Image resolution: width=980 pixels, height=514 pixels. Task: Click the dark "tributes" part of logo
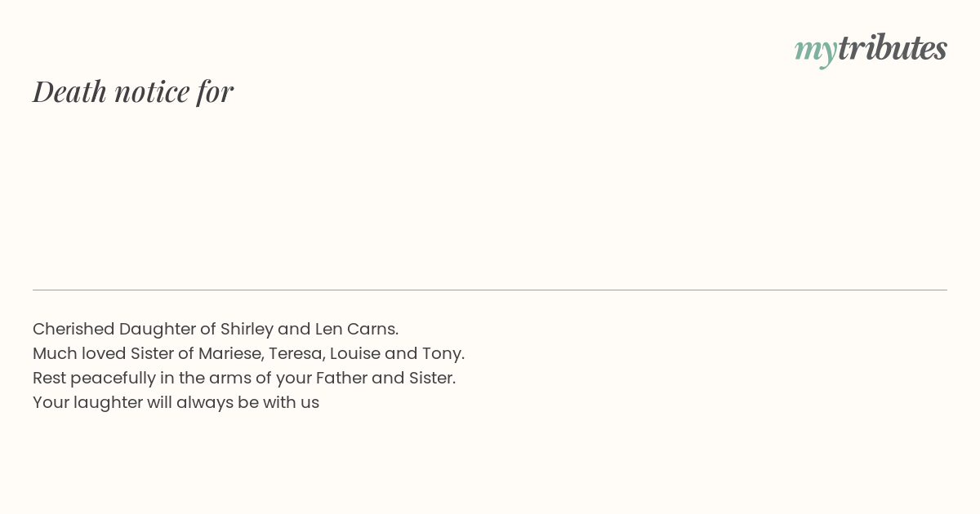click(x=893, y=47)
